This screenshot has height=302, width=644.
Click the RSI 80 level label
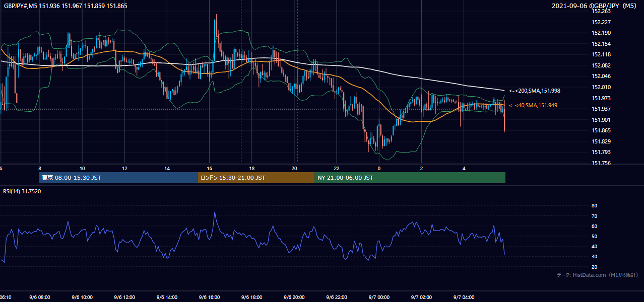[594, 206]
